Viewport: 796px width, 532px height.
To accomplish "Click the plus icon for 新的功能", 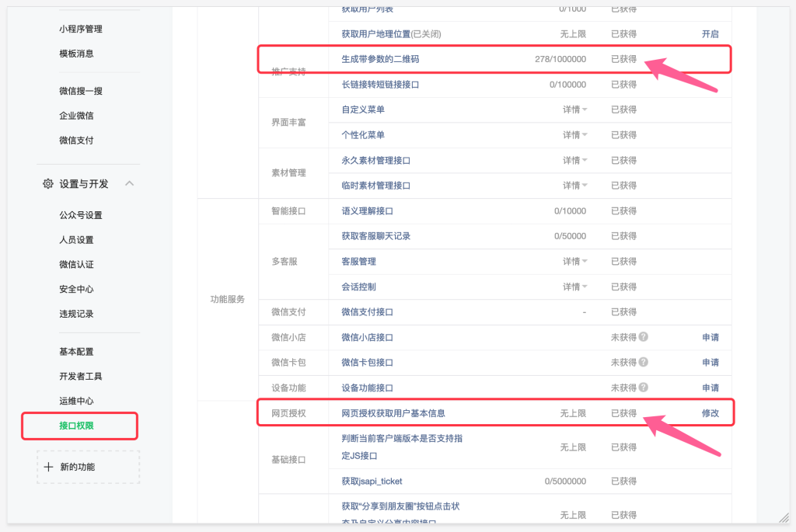I will coord(48,467).
